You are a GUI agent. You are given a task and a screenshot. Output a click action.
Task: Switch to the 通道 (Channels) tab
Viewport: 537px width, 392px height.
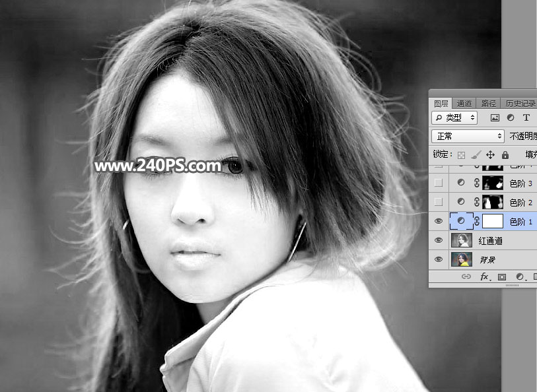coord(464,104)
